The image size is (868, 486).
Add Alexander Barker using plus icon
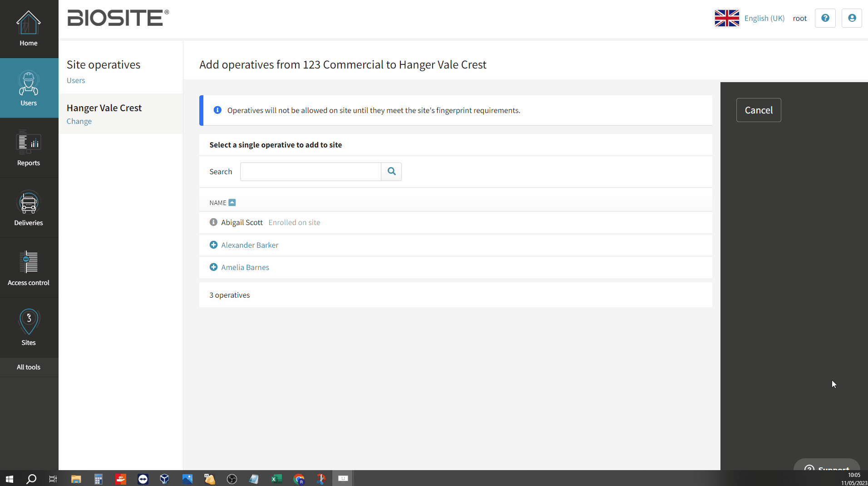pyautogui.click(x=213, y=245)
